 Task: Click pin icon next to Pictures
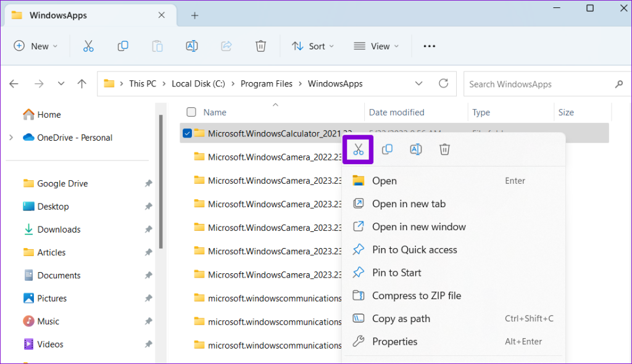click(x=148, y=298)
